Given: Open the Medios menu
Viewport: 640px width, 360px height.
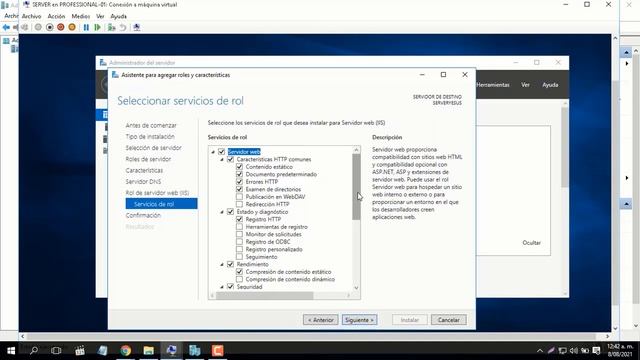Looking at the screenshot, I should coord(80,16).
